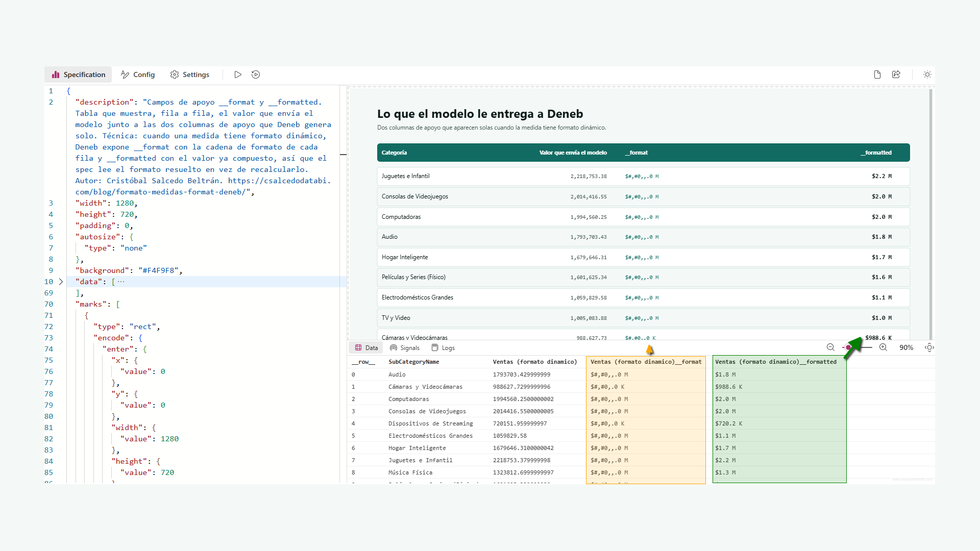Select the Dispositivos de Streaming data cell
This screenshot has height=551, width=980.
tap(431, 423)
